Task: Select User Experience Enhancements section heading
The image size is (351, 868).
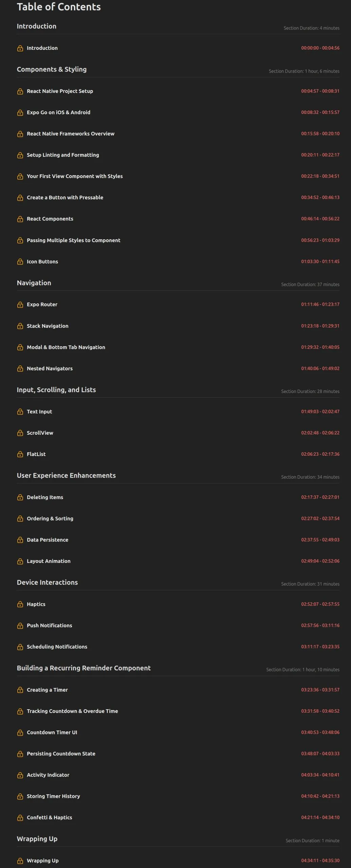Action: coord(66,475)
